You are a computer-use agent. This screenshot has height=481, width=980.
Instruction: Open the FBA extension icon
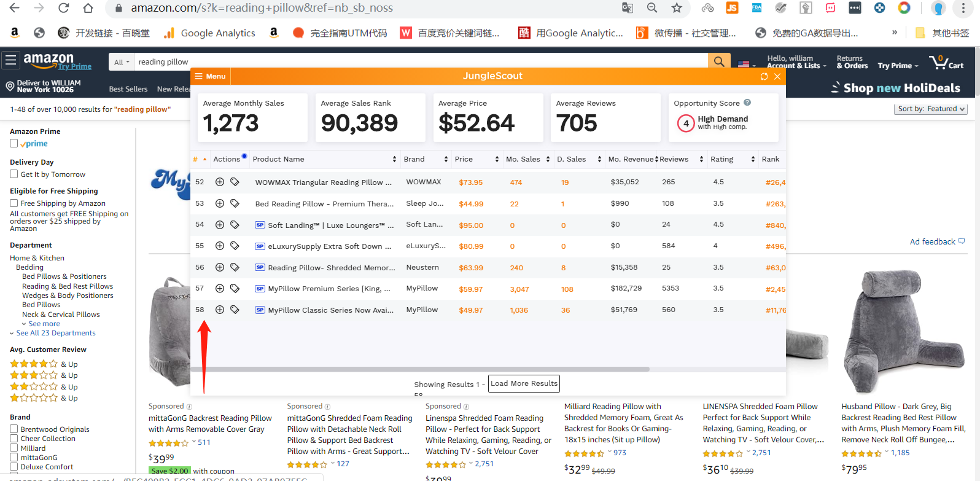coord(756,8)
